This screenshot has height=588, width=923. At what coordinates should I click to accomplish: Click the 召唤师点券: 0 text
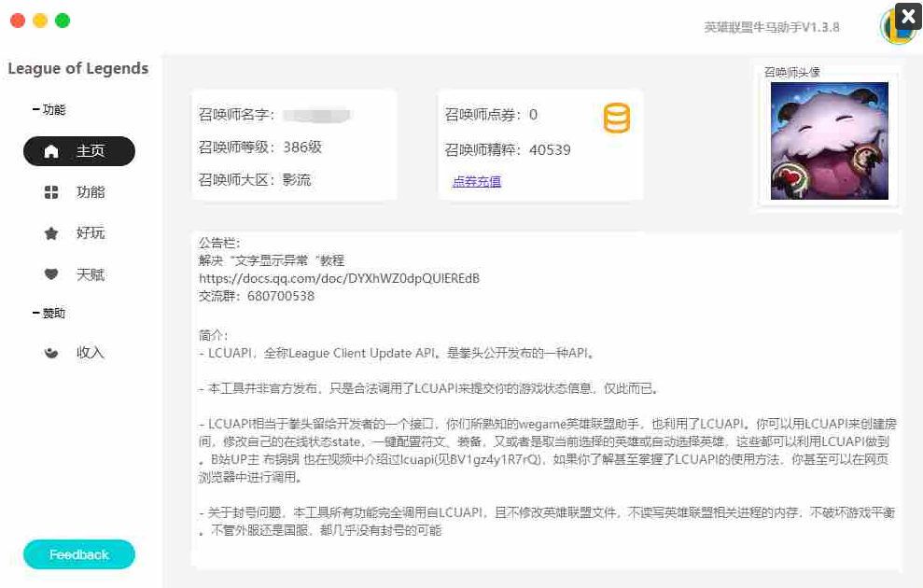(491, 115)
